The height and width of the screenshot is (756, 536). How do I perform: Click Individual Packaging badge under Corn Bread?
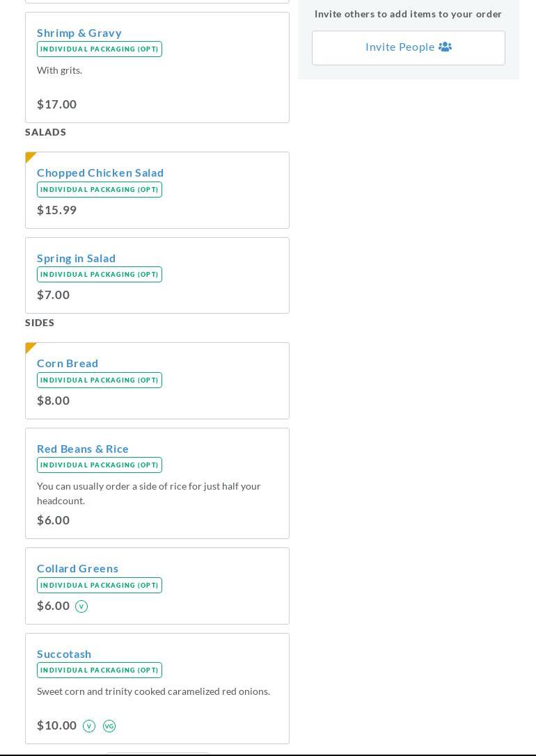(100, 380)
